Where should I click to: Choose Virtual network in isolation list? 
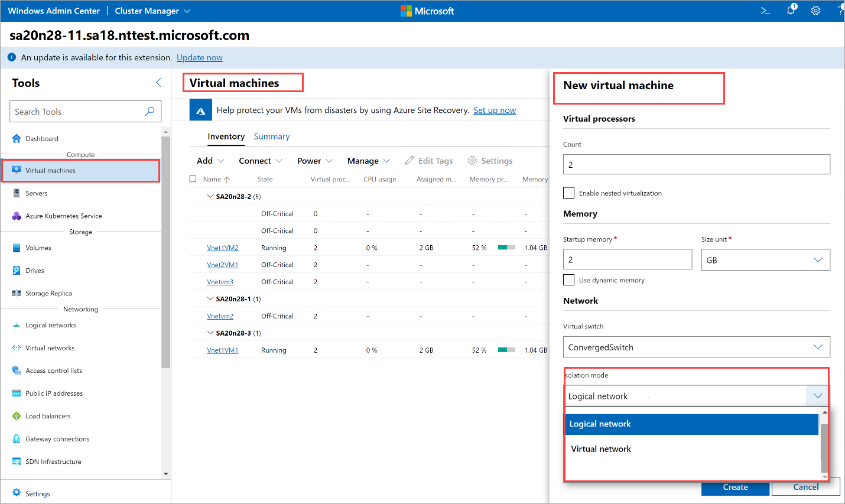click(601, 449)
